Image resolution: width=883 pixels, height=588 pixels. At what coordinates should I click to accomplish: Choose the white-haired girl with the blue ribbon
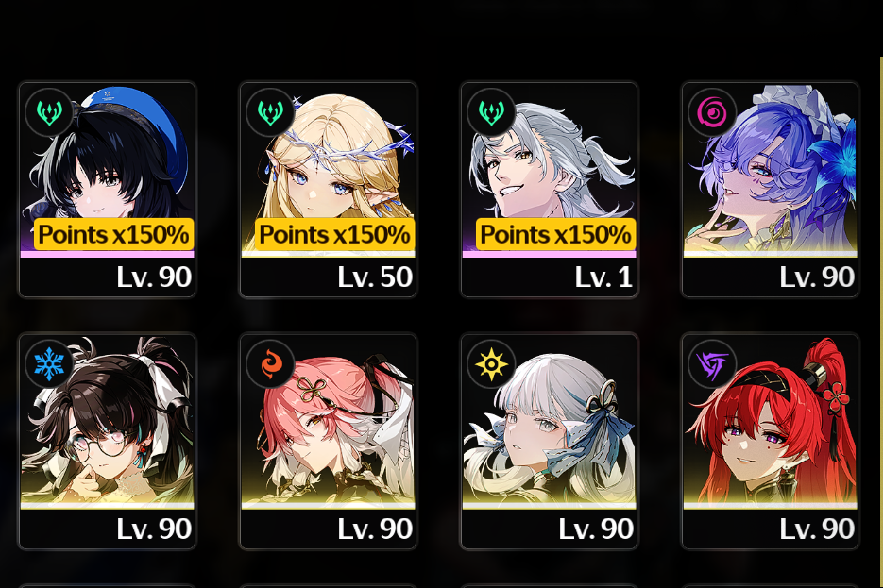pos(549,441)
